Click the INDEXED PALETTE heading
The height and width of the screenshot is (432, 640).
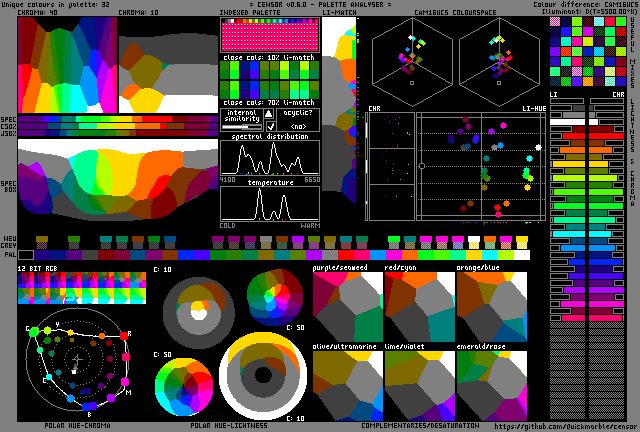pyautogui.click(x=250, y=13)
